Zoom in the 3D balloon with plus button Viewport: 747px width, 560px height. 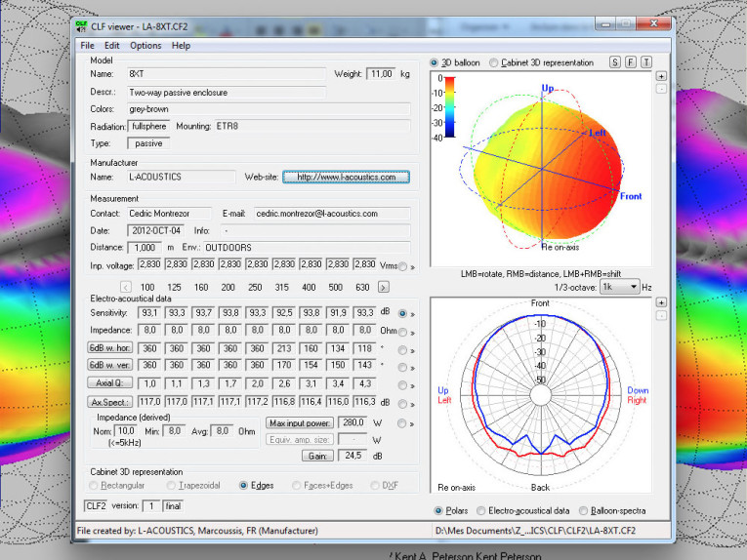click(x=661, y=76)
